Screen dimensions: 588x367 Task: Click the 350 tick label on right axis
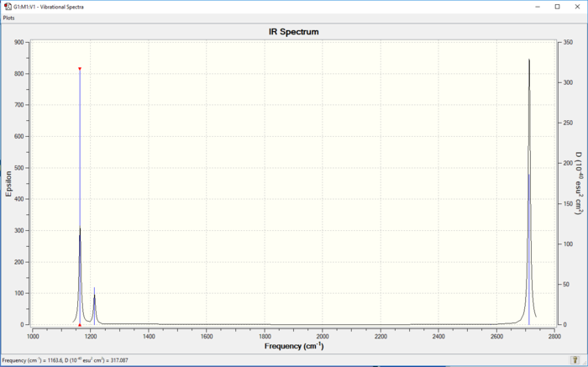coord(568,42)
